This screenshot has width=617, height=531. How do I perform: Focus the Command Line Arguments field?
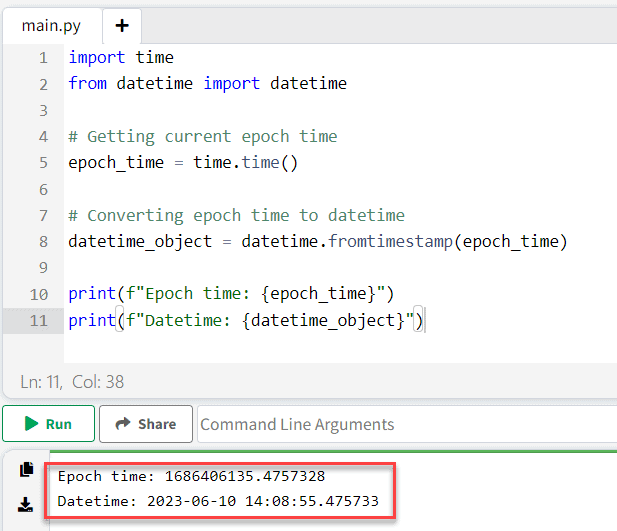pyautogui.click(x=407, y=424)
